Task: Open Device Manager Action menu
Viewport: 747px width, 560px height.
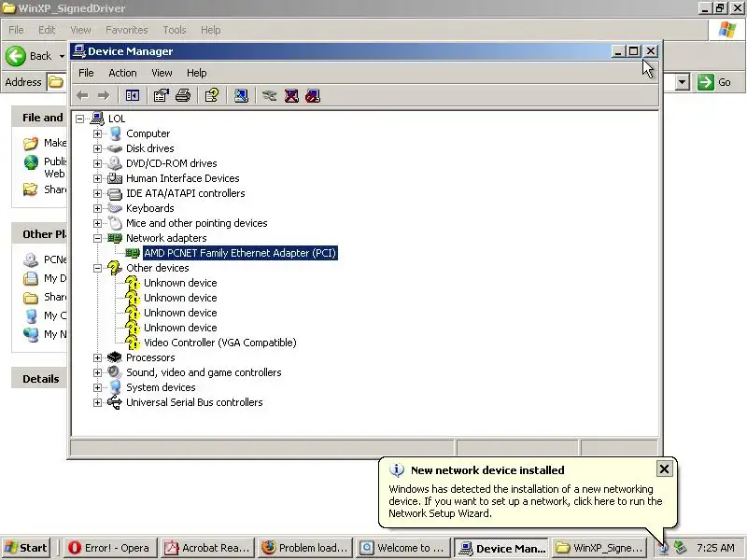Action: (x=122, y=73)
